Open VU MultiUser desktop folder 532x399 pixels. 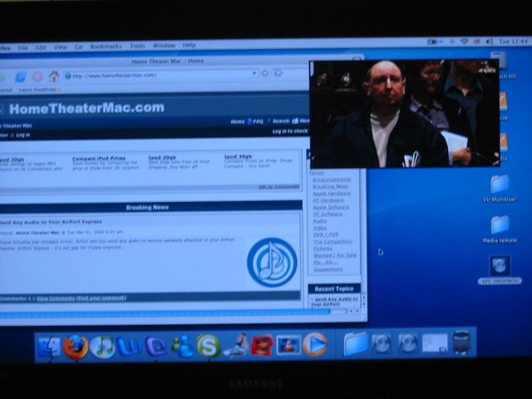click(x=500, y=189)
